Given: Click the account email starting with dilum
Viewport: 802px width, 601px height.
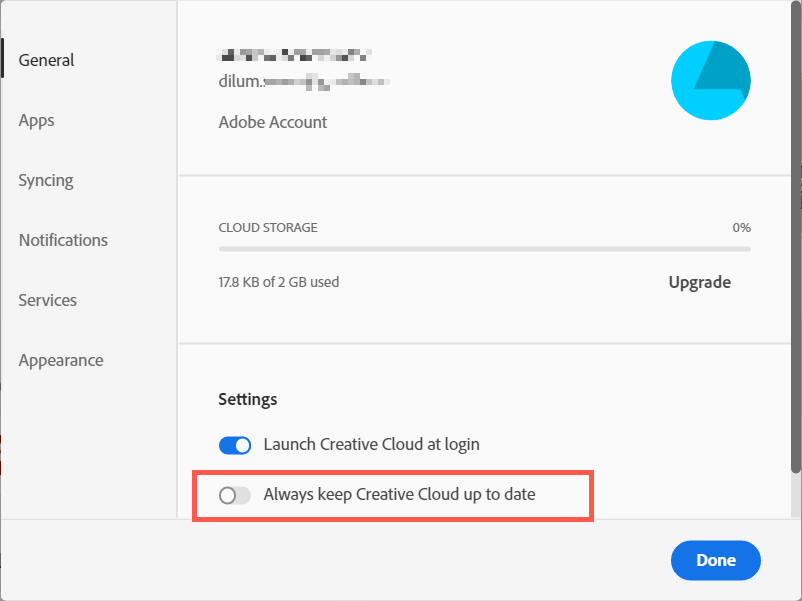Looking at the screenshot, I should coord(304,81).
